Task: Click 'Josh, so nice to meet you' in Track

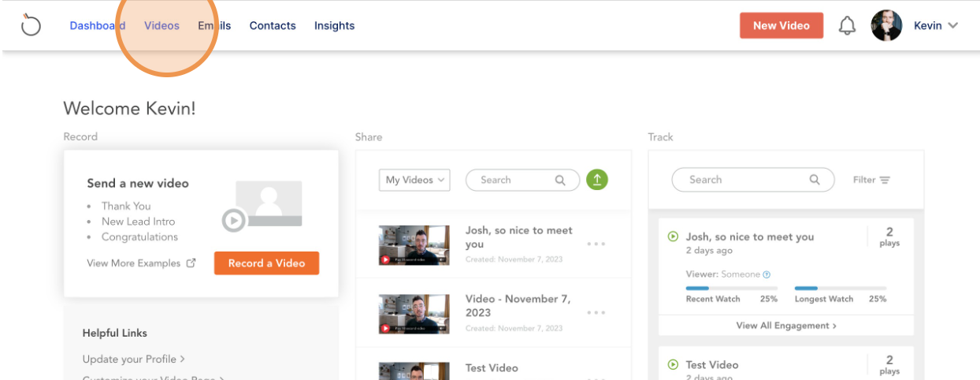Action: pos(750,237)
